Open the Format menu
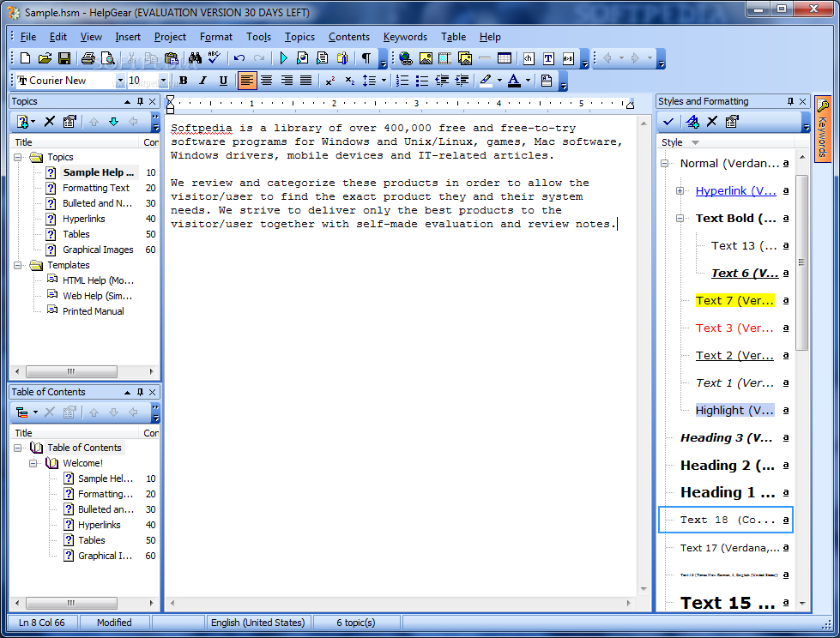 coord(216,37)
